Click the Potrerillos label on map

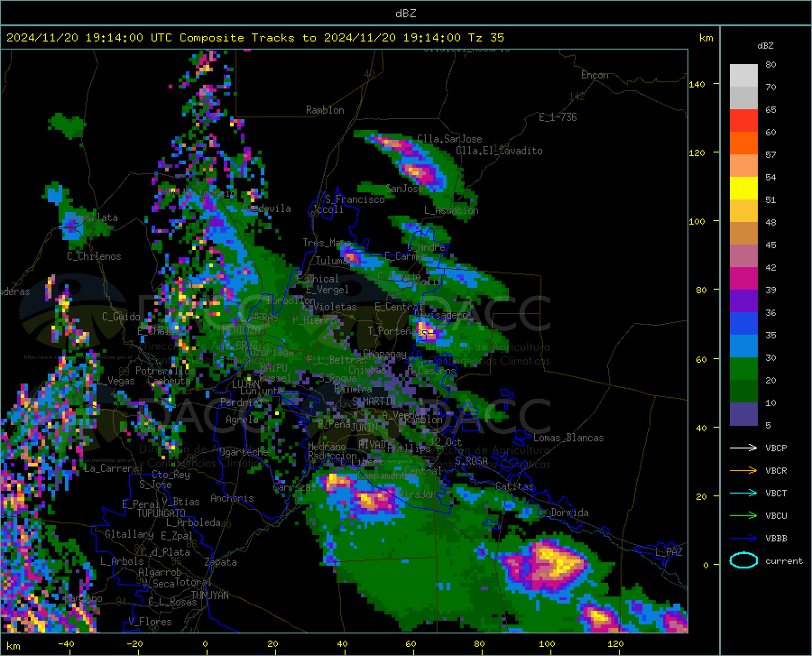165,371
